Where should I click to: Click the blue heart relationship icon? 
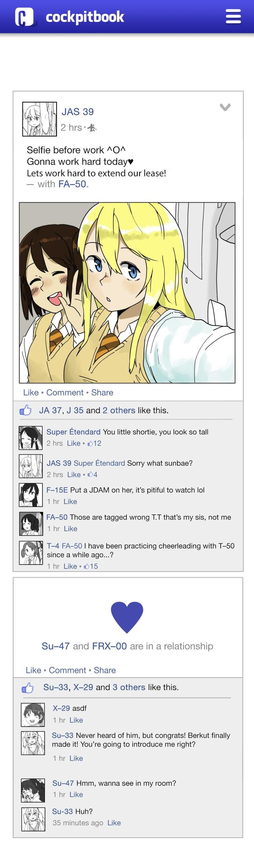[127, 617]
